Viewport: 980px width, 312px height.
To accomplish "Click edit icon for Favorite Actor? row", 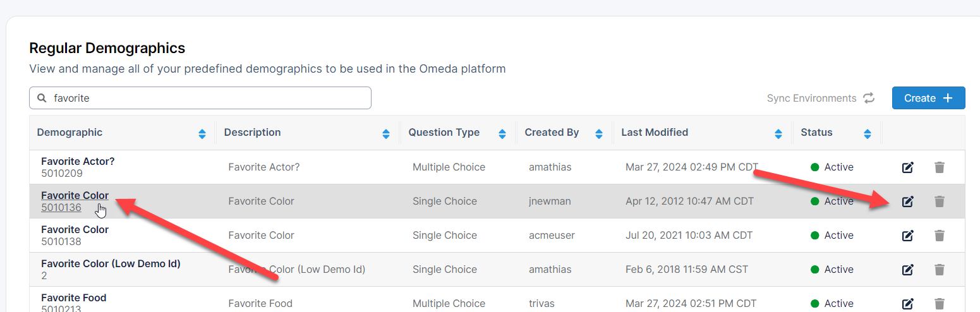I will pos(907,167).
